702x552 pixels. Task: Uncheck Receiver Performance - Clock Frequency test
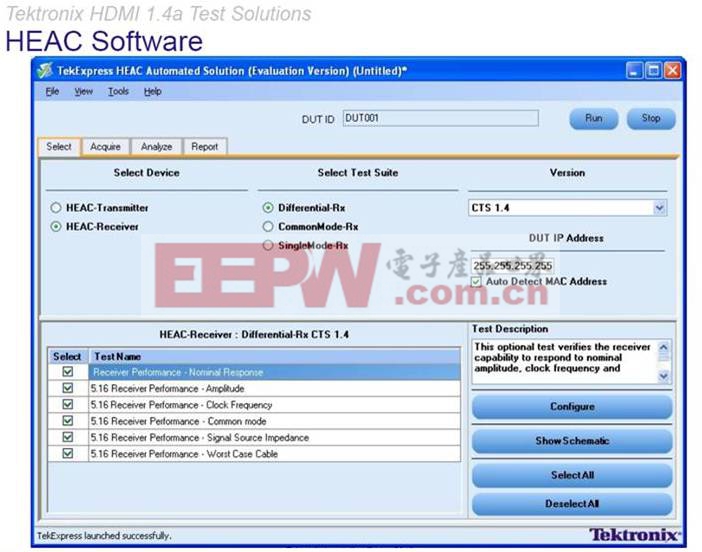point(68,405)
